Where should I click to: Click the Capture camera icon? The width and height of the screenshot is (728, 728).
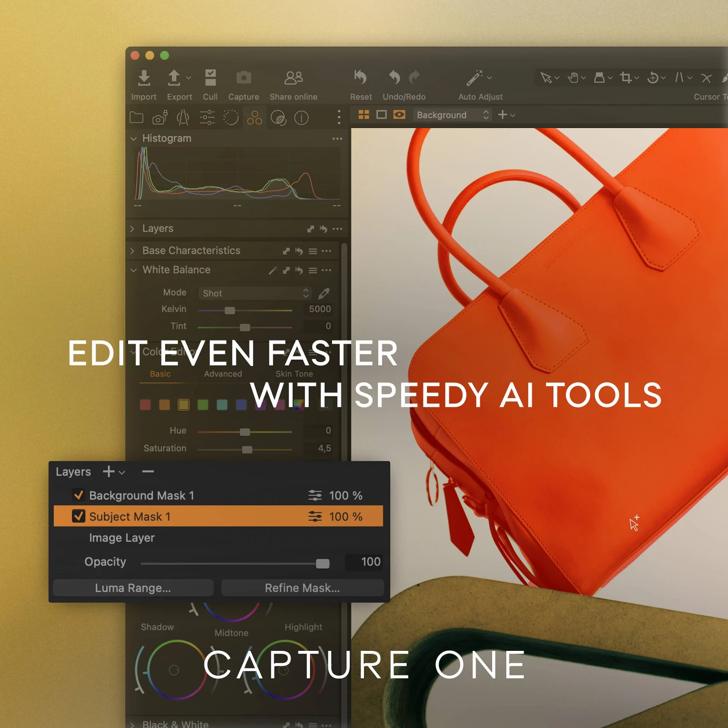(244, 78)
